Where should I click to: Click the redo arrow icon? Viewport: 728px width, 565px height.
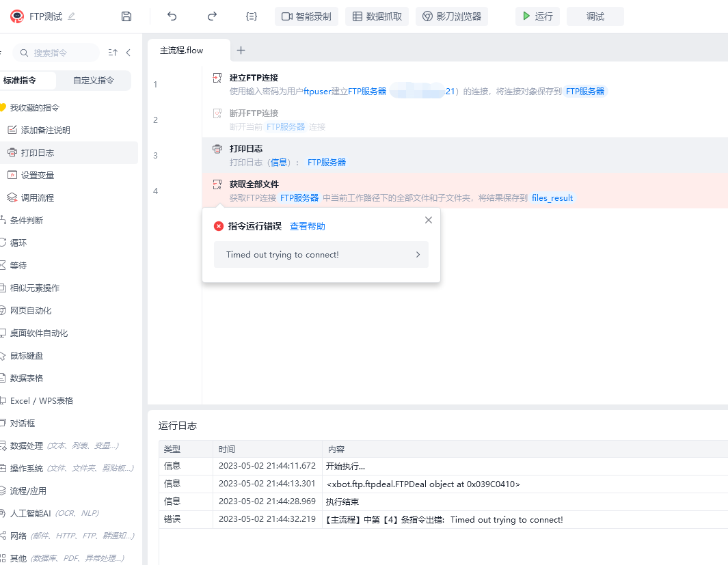[212, 16]
